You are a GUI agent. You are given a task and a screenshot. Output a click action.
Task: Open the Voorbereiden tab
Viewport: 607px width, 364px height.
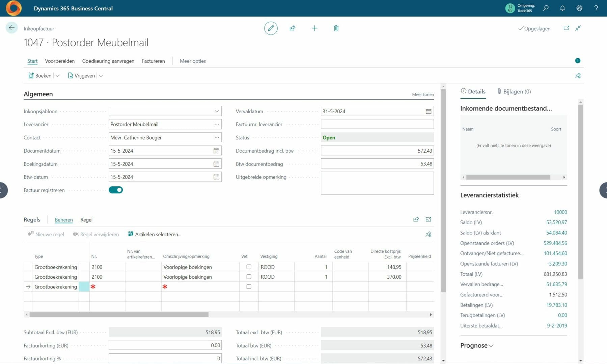[60, 61]
